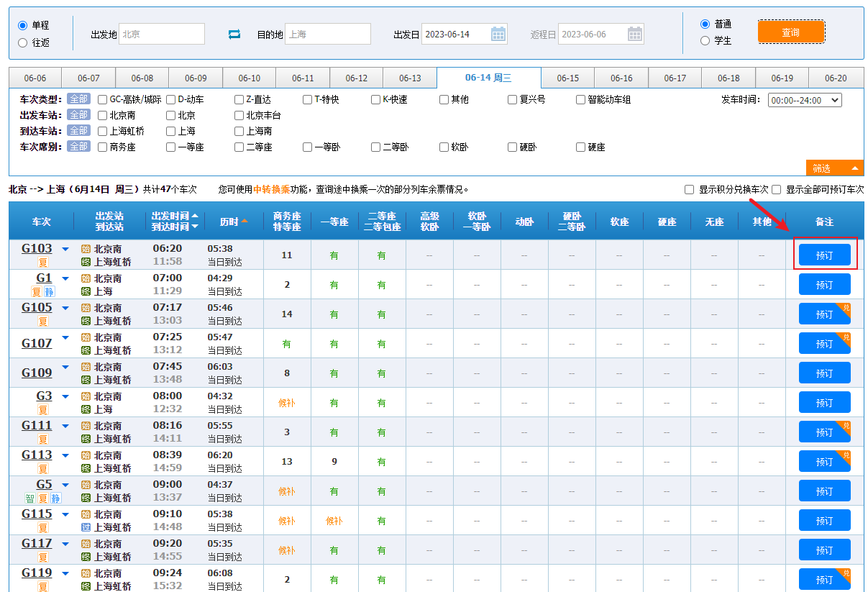Tick 显示全部可预订车次 checkbox
Viewport: 868px width, 592px height.
[x=776, y=190]
